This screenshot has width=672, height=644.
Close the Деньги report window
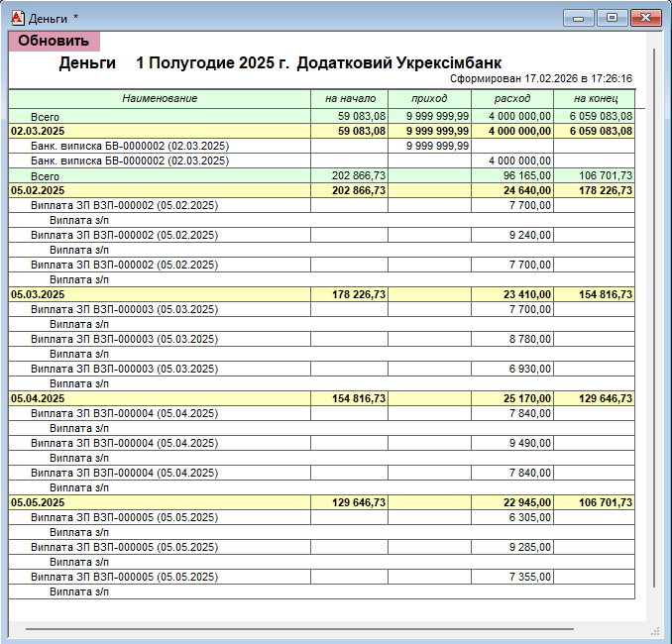click(x=644, y=17)
